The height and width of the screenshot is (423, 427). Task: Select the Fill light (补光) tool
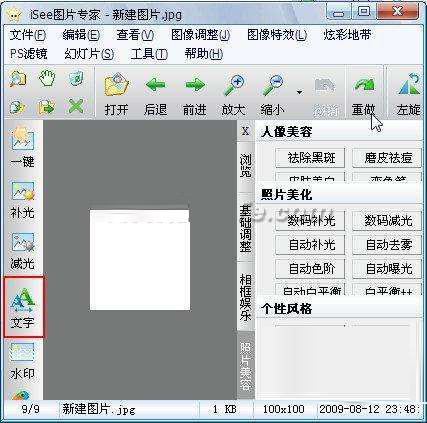click(22, 199)
